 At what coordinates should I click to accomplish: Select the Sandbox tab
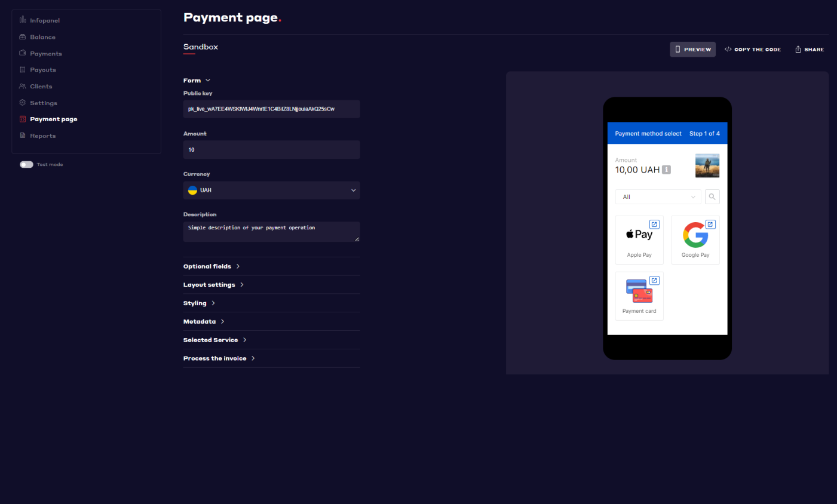[x=200, y=47]
